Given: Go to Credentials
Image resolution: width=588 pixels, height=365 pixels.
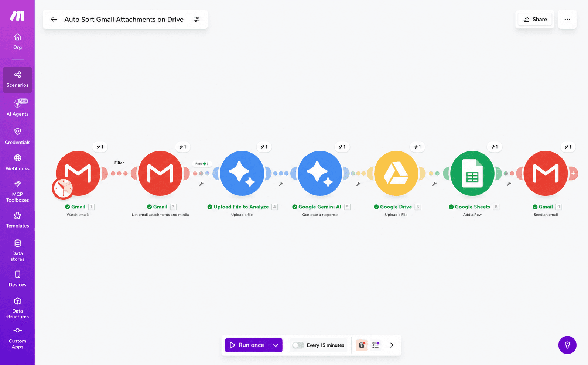Looking at the screenshot, I should pos(17,136).
